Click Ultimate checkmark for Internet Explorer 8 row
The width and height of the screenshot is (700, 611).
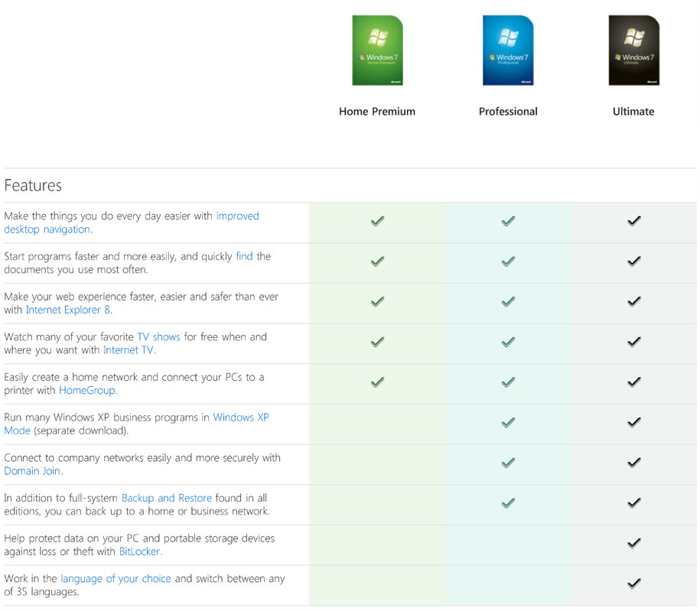point(634,302)
